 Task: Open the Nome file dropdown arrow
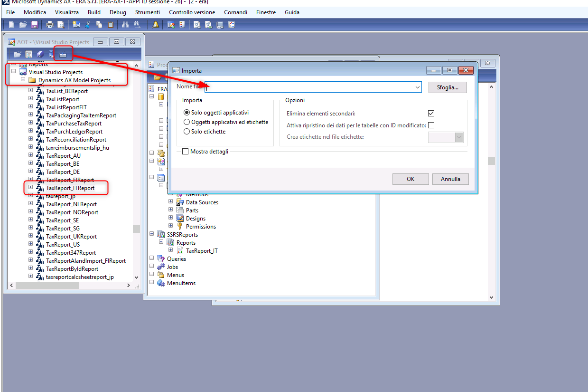click(x=417, y=87)
